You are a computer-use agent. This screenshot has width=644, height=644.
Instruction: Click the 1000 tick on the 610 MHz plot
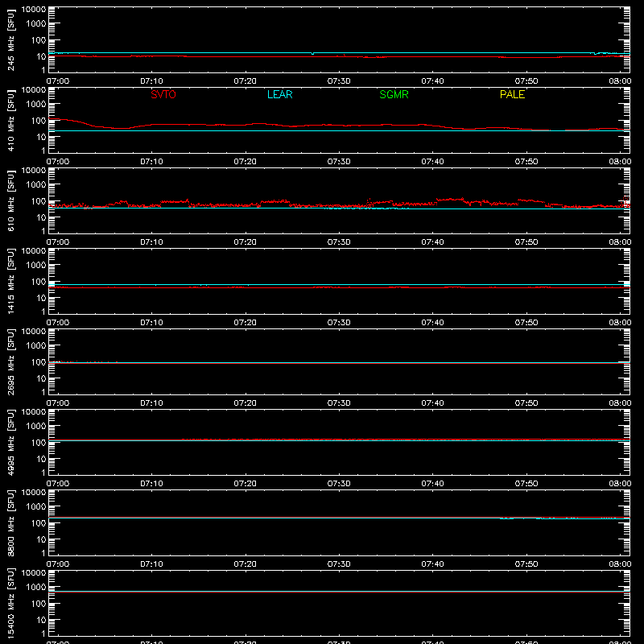click(x=36, y=185)
